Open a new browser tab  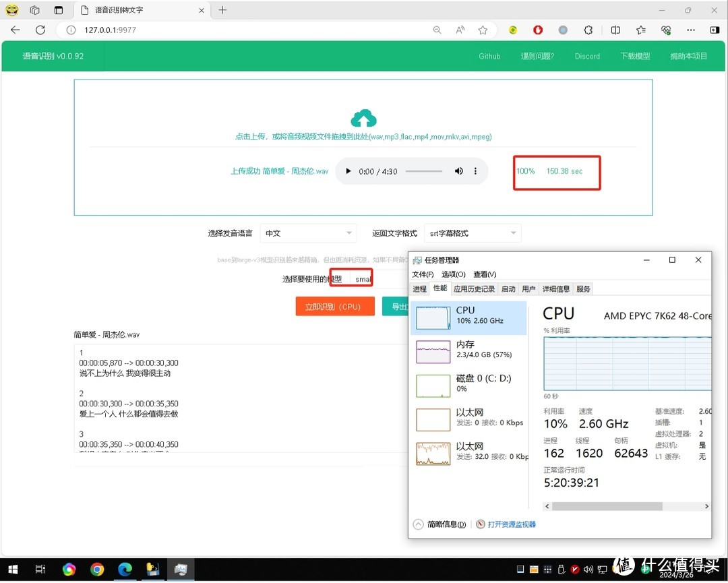223,9
